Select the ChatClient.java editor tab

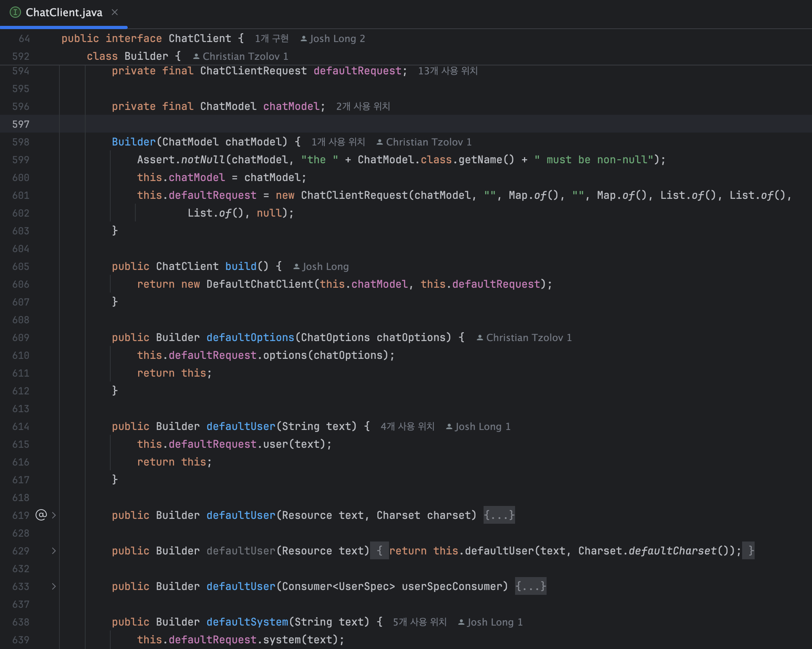[x=64, y=13]
